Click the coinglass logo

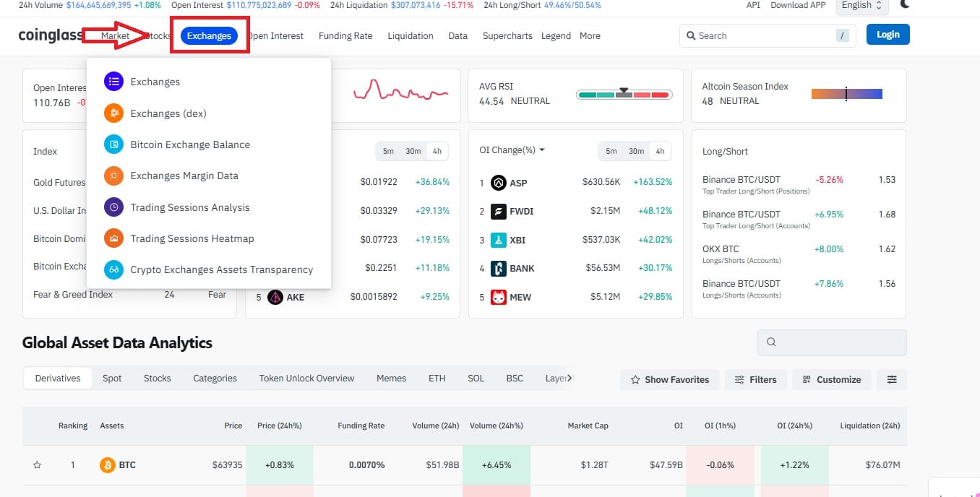(x=51, y=35)
